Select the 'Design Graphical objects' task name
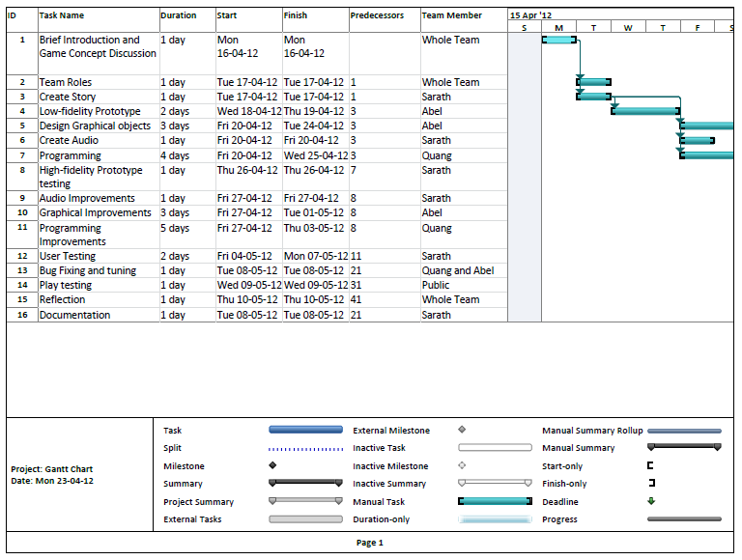 tap(95, 126)
